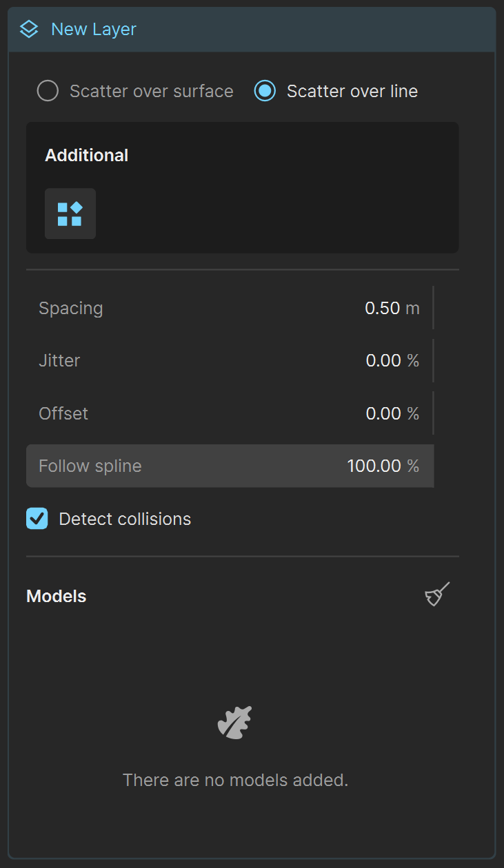
Task: Click the leaf icon in empty models area
Action: [x=235, y=723]
